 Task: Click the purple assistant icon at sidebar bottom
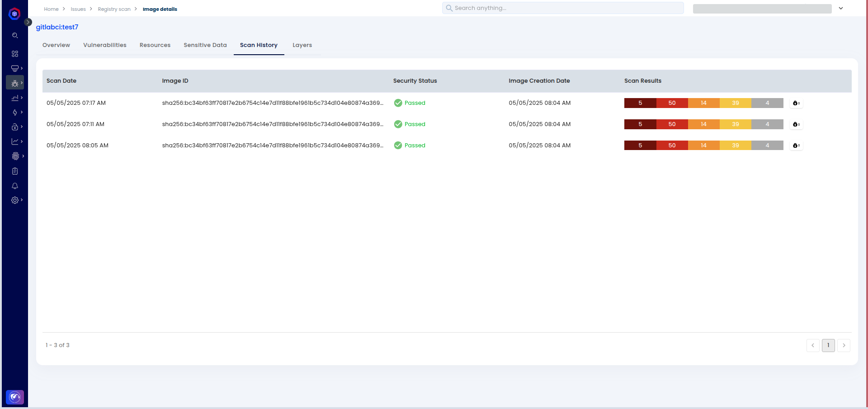point(15,397)
